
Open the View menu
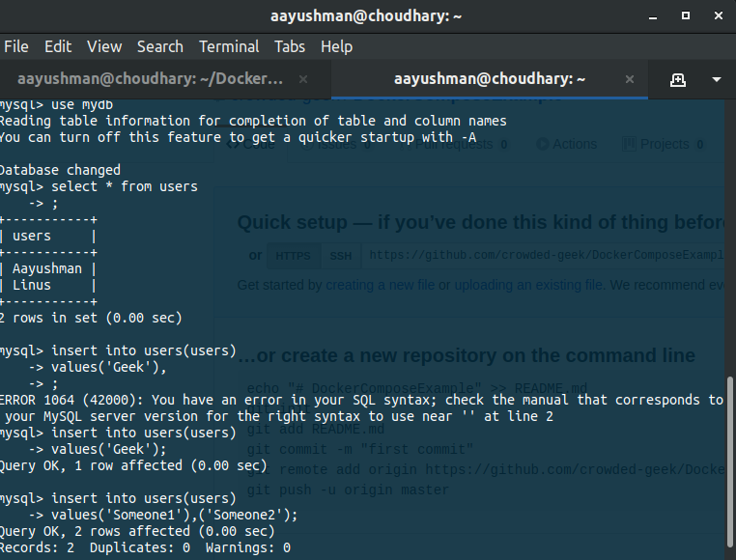[104, 47]
